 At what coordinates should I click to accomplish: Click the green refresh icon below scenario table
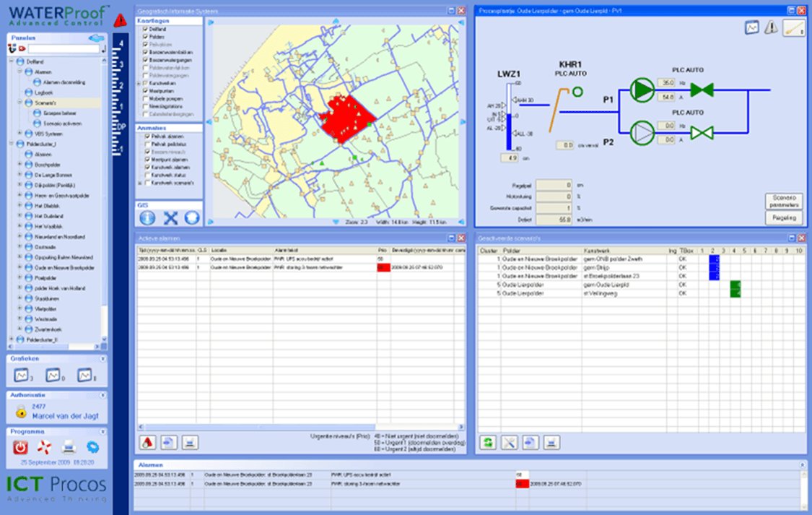click(x=488, y=443)
